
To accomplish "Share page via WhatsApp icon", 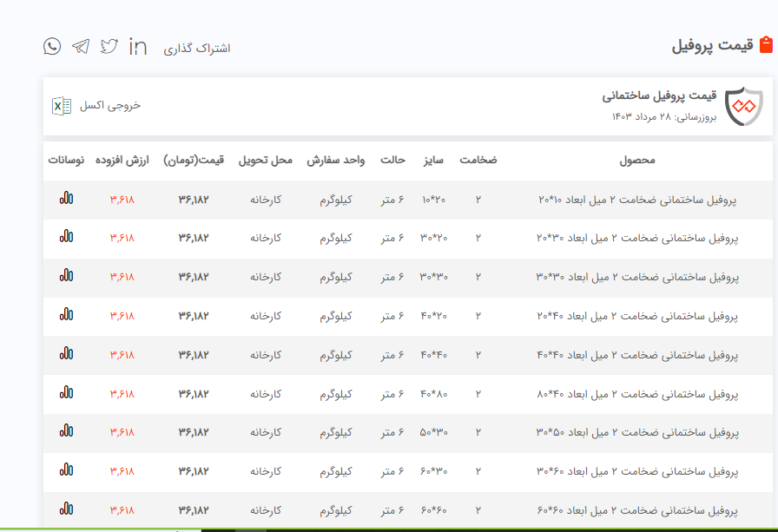I will (x=52, y=46).
